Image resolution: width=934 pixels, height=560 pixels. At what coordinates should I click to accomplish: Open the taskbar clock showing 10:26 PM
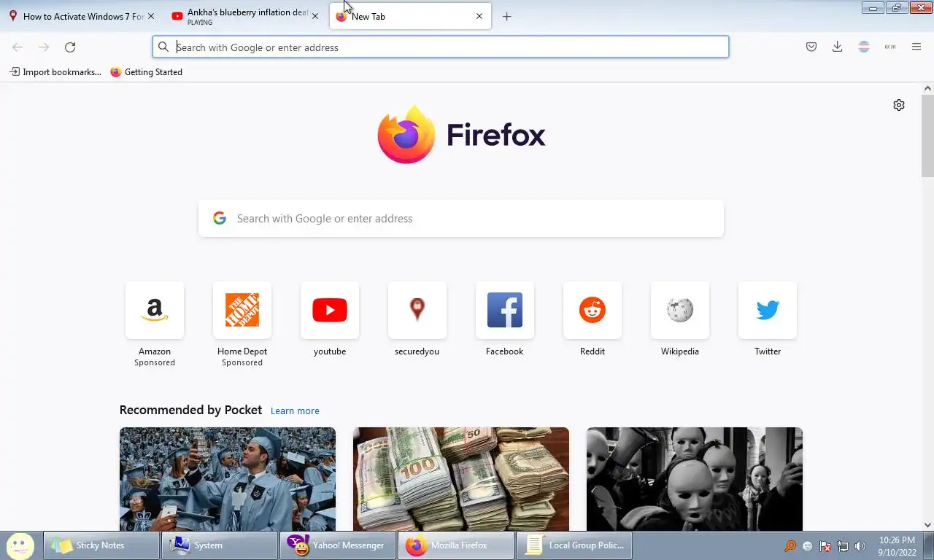tap(897, 546)
